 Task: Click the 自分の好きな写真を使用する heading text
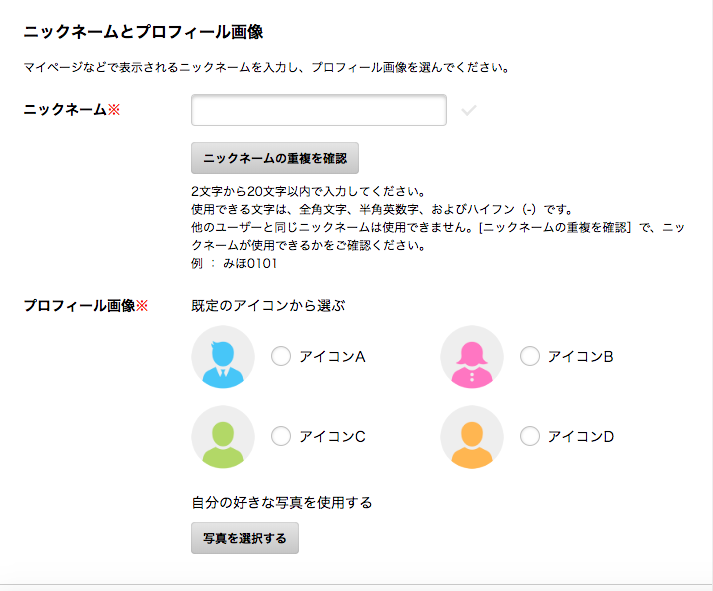(282, 503)
